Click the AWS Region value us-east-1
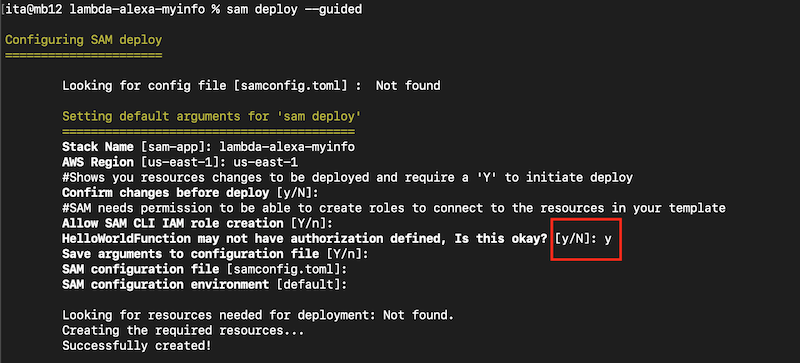800x363 pixels. (x=265, y=162)
